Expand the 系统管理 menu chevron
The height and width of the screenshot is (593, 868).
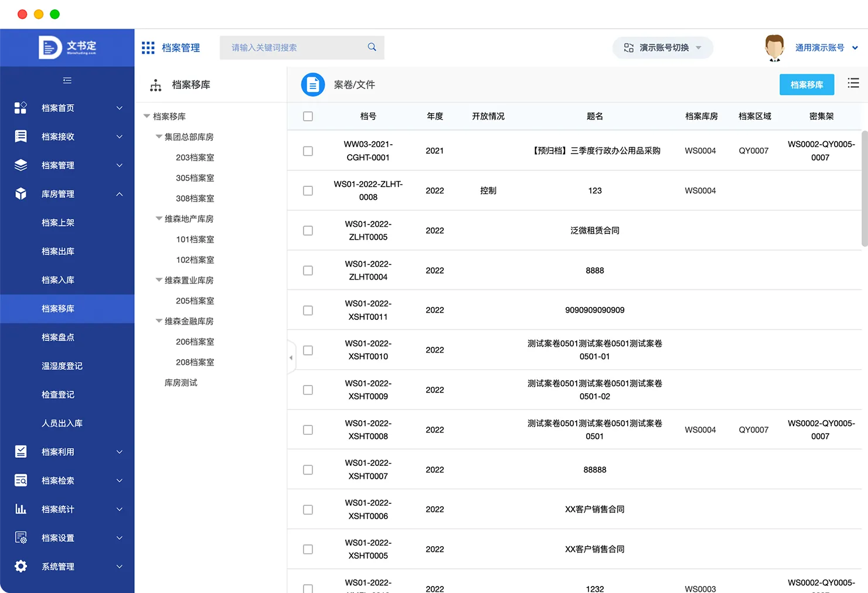[120, 567]
